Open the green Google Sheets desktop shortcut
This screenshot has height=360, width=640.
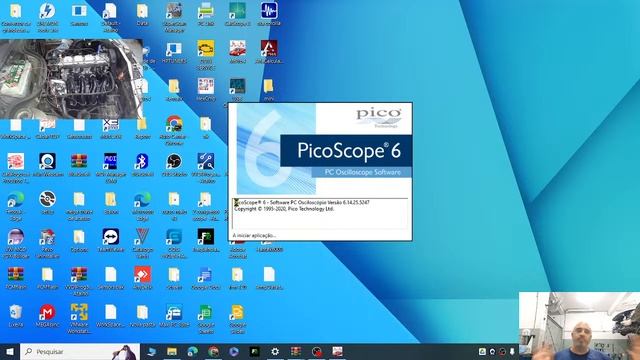pos(206,312)
